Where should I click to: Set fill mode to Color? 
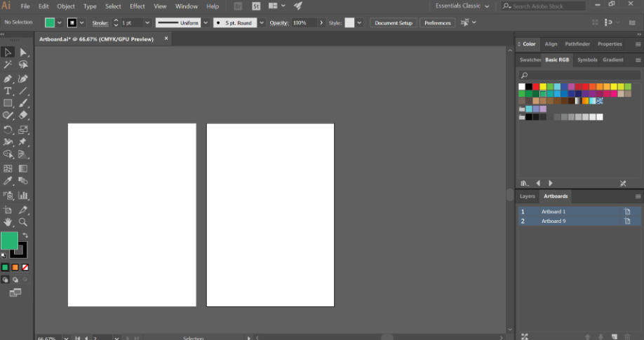[x=5, y=267]
